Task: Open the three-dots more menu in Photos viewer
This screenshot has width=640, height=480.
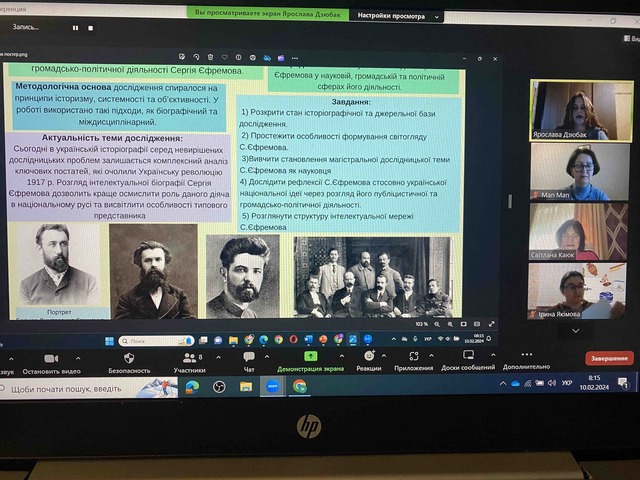Action: 295,58
